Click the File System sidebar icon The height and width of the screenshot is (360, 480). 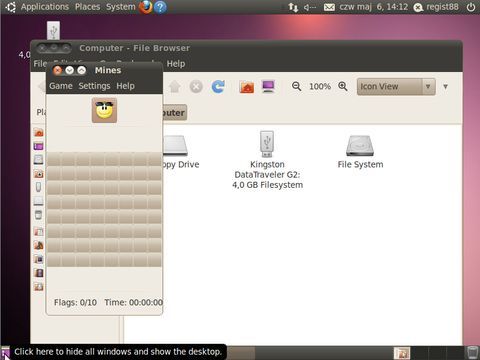point(39,160)
